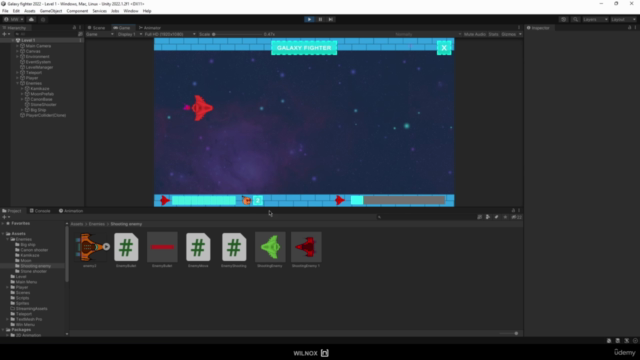Open the GameObject menu
Image resolution: width=640 pixels, height=360 pixels.
coord(51,11)
